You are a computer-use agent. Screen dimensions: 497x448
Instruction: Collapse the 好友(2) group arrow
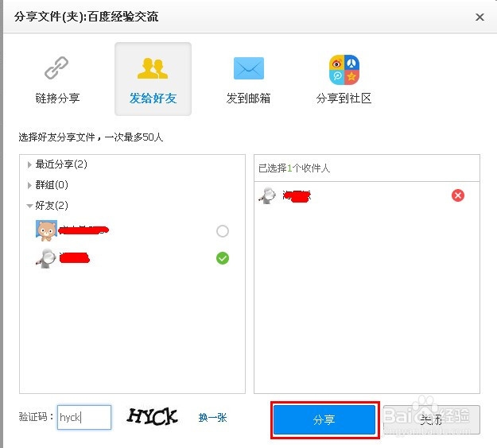pyautogui.click(x=29, y=206)
